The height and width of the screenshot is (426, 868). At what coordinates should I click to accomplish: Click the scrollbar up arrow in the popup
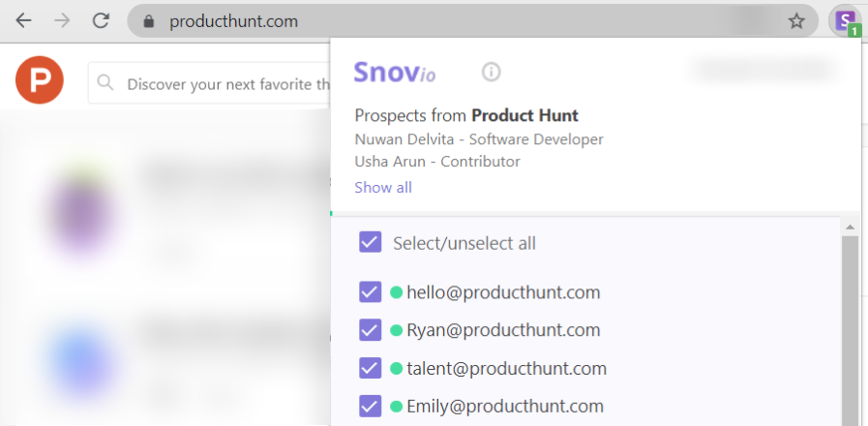(x=850, y=227)
